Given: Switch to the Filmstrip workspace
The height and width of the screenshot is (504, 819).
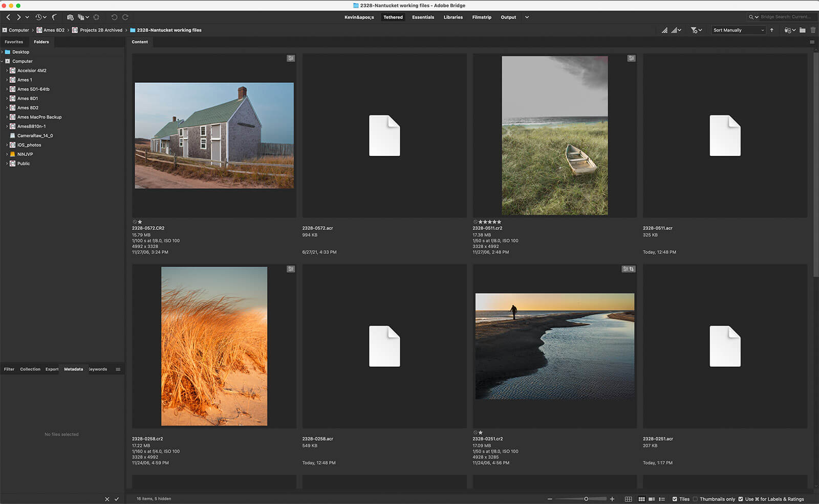Looking at the screenshot, I should point(481,17).
